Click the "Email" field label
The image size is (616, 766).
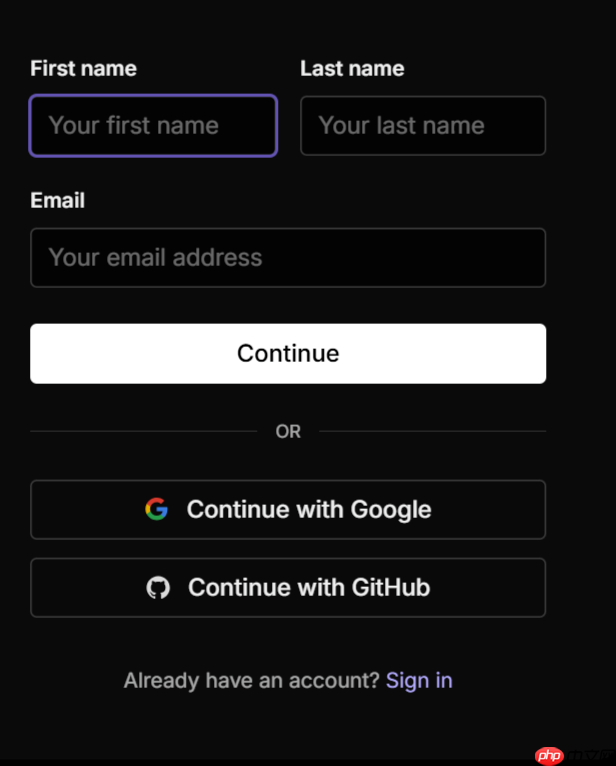click(x=57, y=200)
